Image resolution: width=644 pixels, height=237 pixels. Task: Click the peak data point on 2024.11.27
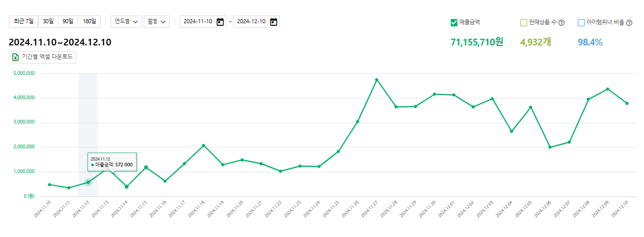tap(377, 80)
